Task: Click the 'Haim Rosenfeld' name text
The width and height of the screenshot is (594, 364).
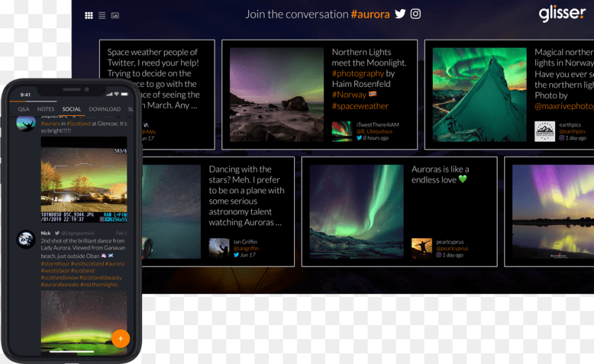Action: pos(361,84)
